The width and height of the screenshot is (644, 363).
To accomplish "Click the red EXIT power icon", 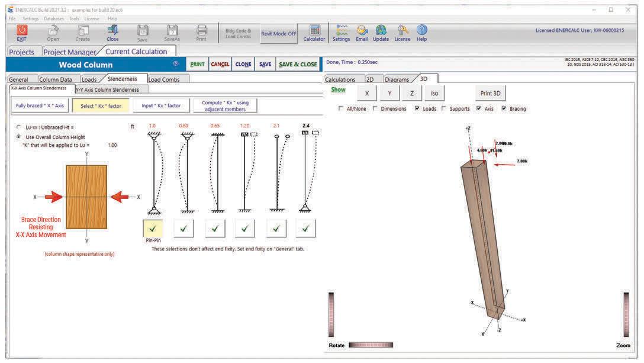I will click(22, 30).
